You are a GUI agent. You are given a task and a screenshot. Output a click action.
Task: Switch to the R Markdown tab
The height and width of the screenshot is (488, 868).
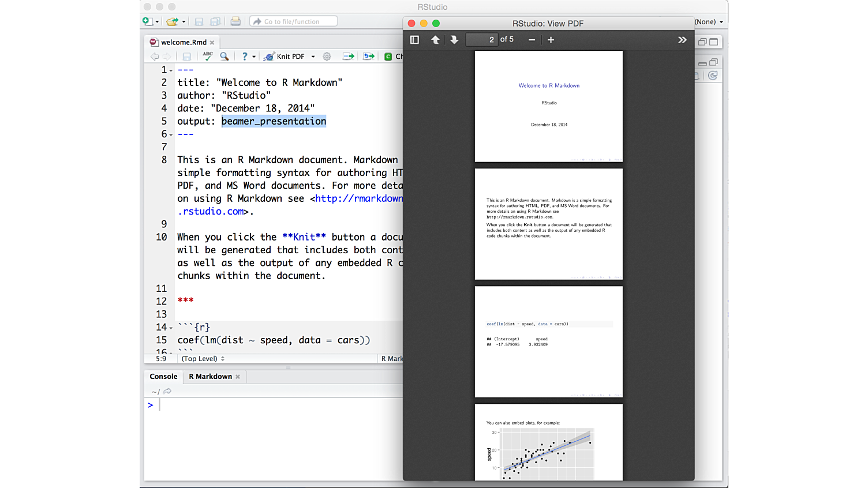(210, 377)
